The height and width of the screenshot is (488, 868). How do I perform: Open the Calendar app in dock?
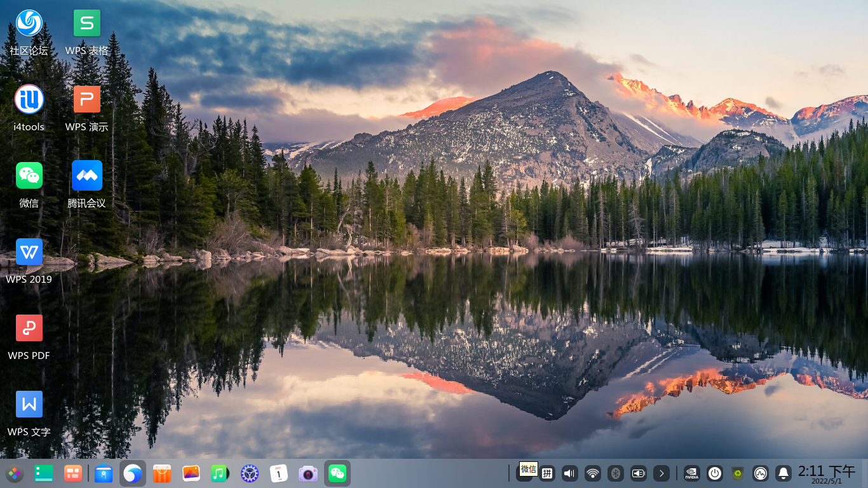click(278, 474)
